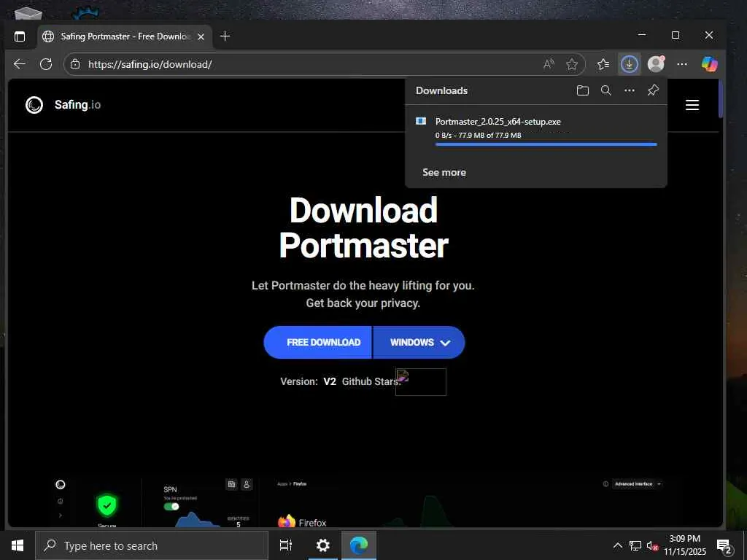The height and width of the screenshot is (560, 747).
Task: Pin the Downloads panel
Action: pyautogui.click(x=653, y=90)
